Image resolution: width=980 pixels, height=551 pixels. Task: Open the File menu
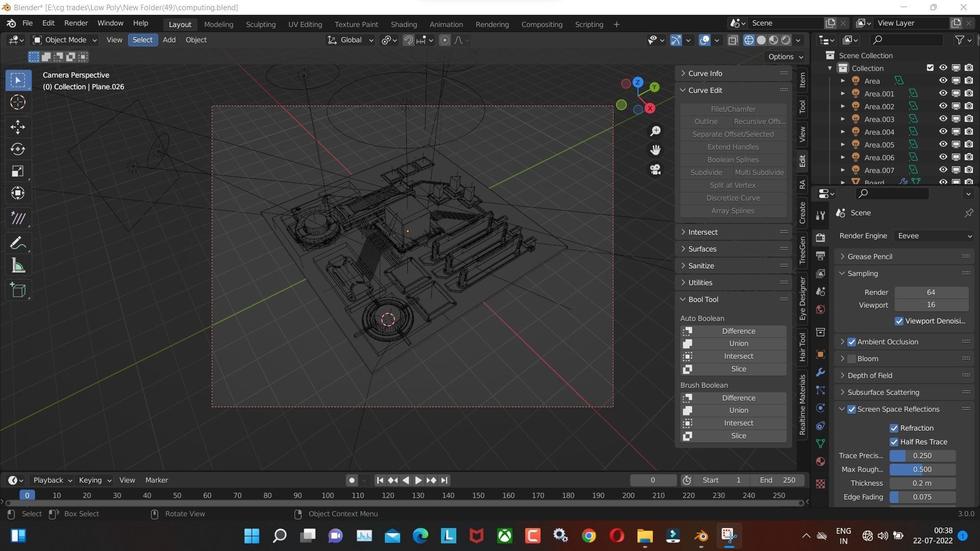tap(28, 23)
